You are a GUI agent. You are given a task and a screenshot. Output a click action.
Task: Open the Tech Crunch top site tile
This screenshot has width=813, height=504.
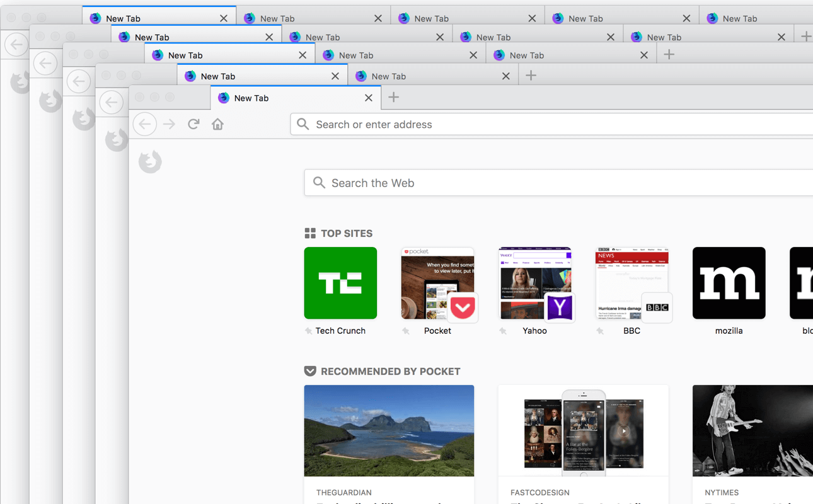[340, 283]
